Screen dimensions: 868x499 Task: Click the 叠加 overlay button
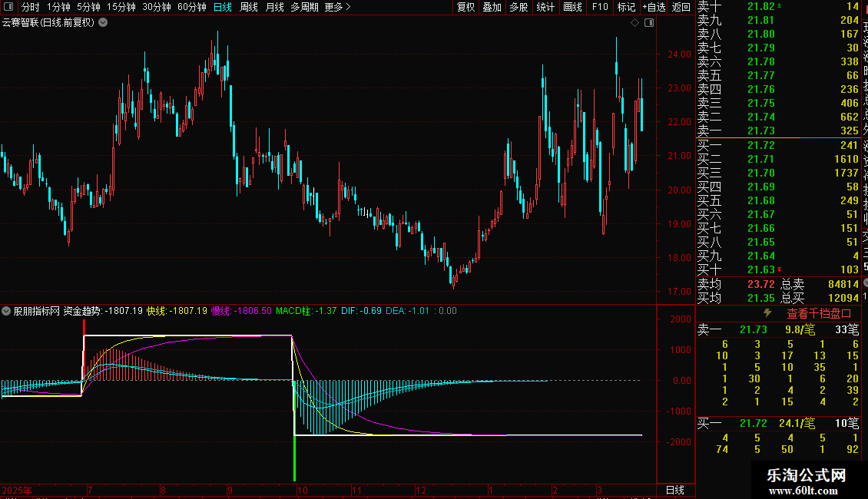pos(492,7)
